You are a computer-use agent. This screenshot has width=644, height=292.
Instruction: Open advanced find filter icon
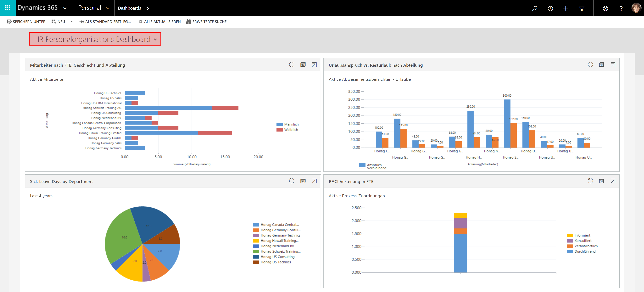[x=582, y=9]
